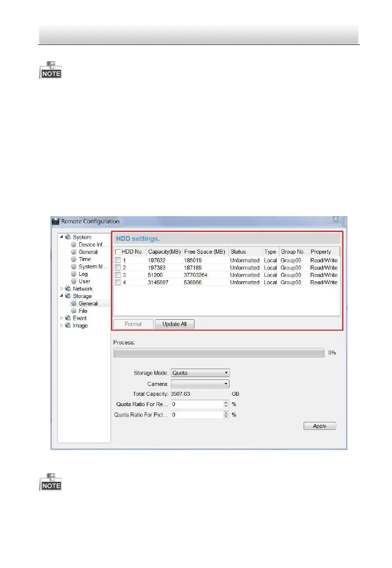Screen dimensions: 392x568
Task: Open the User tree item
Action: (x=84, y=281)
